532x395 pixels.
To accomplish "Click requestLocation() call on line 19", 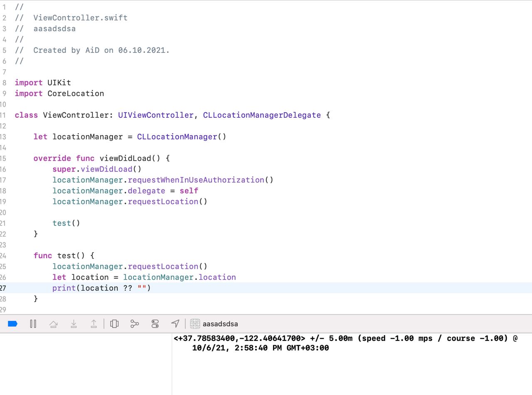I will coord(167,202).
